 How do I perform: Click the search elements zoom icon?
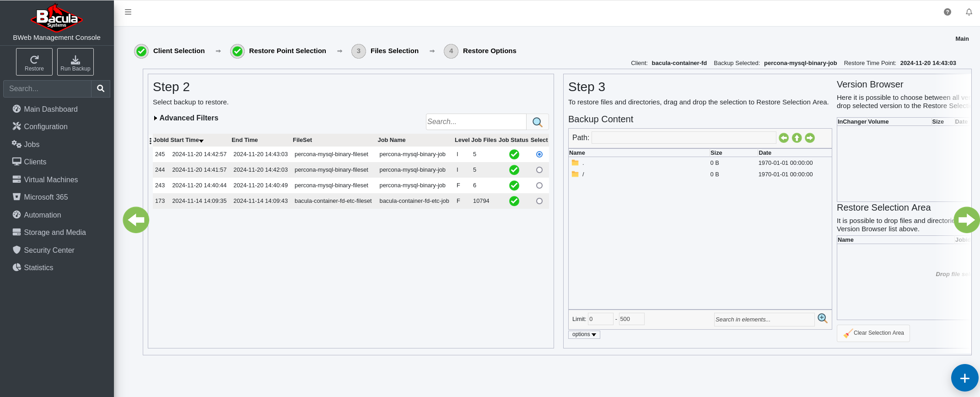point(823,319)
